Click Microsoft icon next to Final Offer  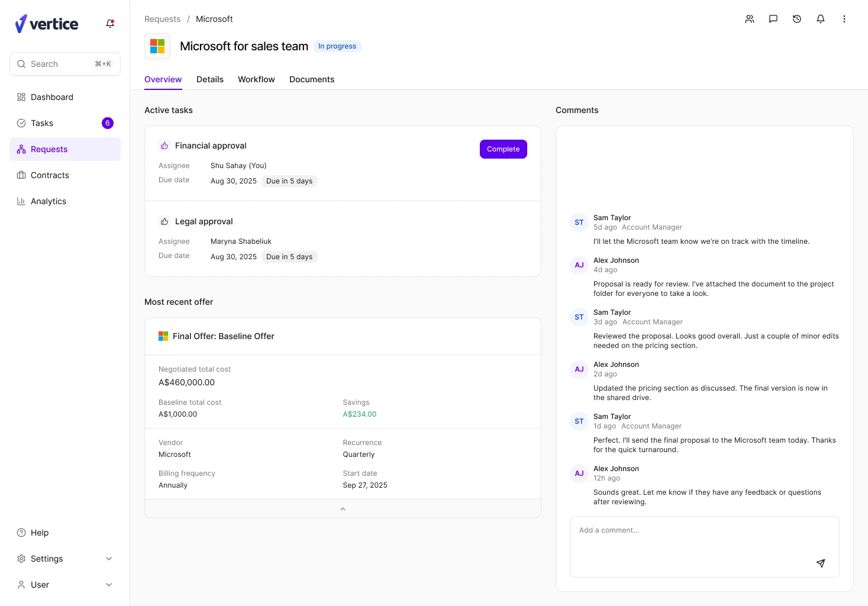(x=163, y=336)
